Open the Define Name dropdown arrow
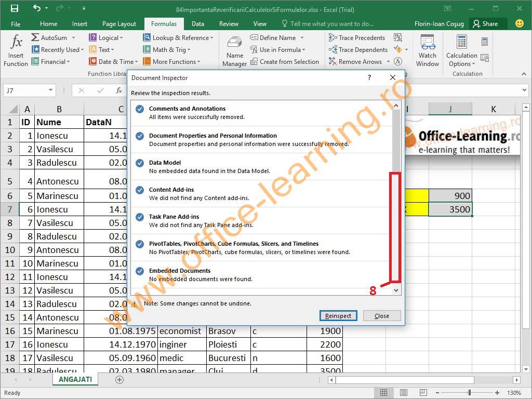The width and height of the screenshot is (532, 399). 302,37
